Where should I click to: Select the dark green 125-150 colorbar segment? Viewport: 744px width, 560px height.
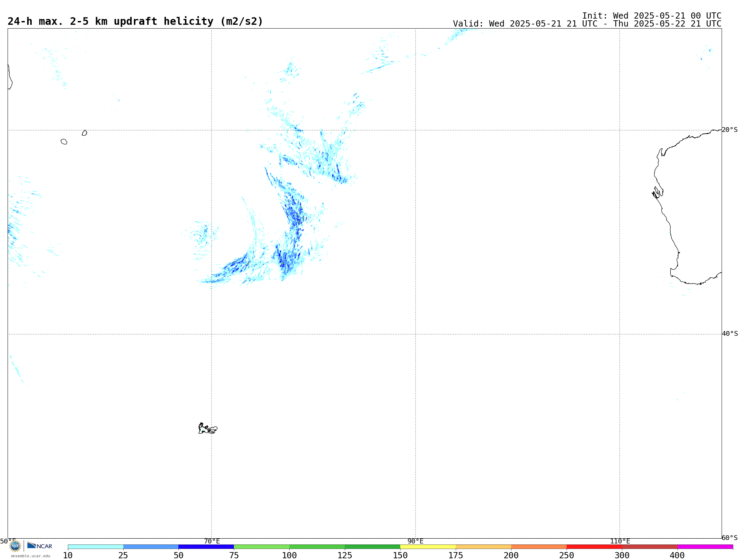[372, 547]
